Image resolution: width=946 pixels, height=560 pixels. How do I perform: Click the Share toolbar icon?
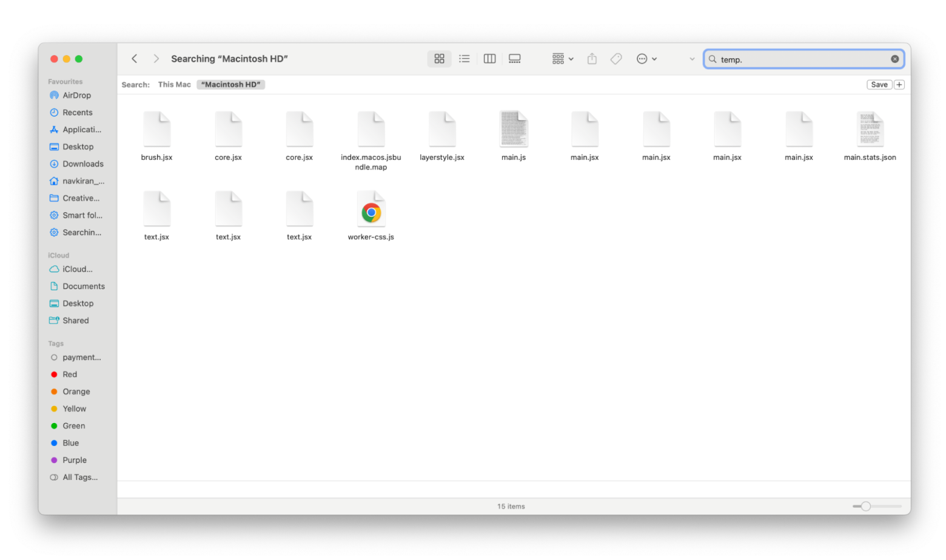point(592,59)
